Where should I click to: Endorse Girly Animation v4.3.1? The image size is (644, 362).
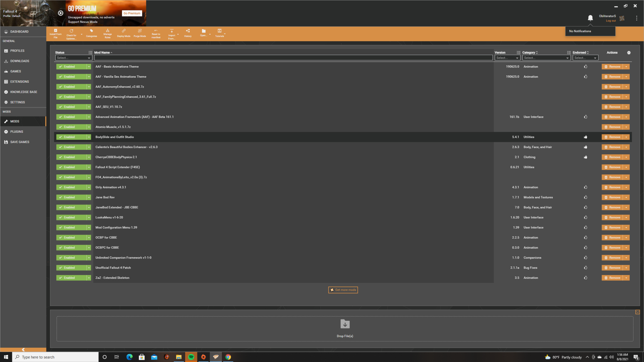coord(586,187)
